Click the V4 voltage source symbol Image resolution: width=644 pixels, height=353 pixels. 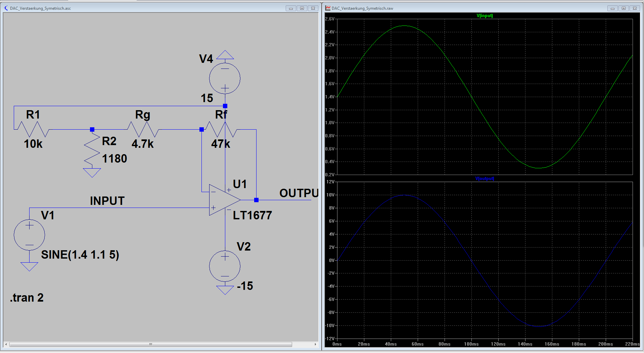(x=225, y=79)
